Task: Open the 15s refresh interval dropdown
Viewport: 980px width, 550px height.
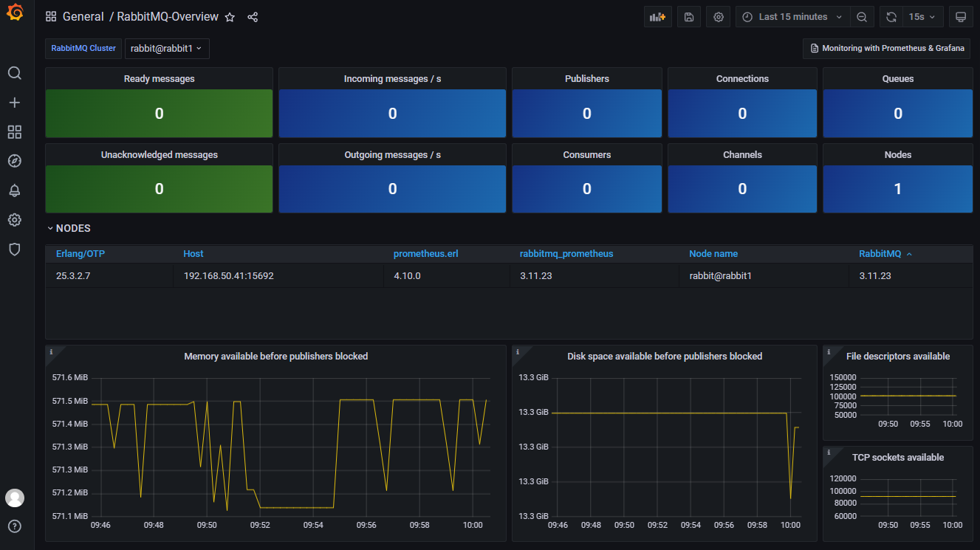Action: click(x=922, y=17)
